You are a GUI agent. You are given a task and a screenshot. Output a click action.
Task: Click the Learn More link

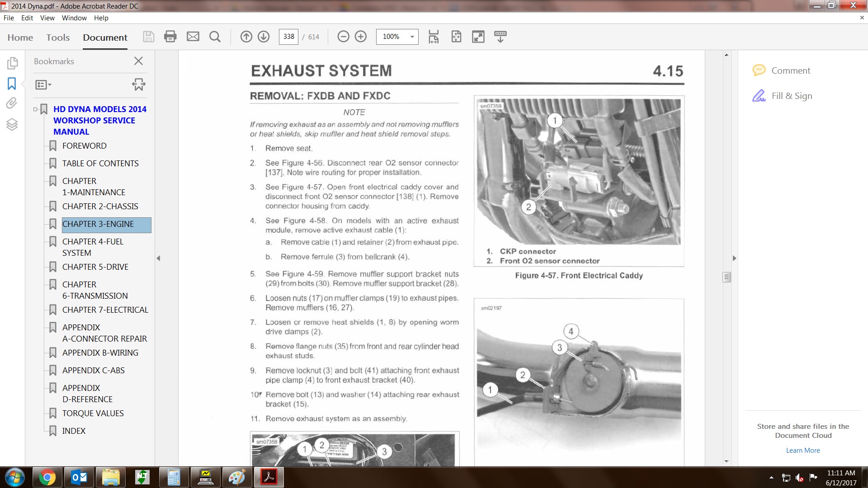pos(802,450)
